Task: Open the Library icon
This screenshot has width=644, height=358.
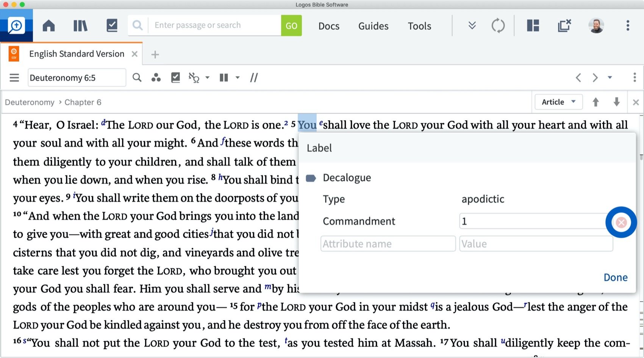Action: point(80,25)
